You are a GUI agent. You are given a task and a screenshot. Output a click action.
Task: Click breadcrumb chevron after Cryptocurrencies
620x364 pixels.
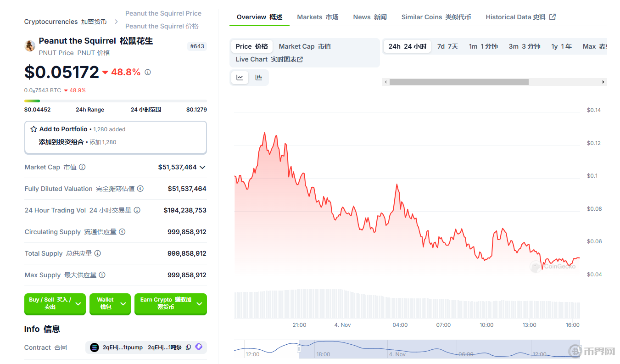click(x=116, y=22)
